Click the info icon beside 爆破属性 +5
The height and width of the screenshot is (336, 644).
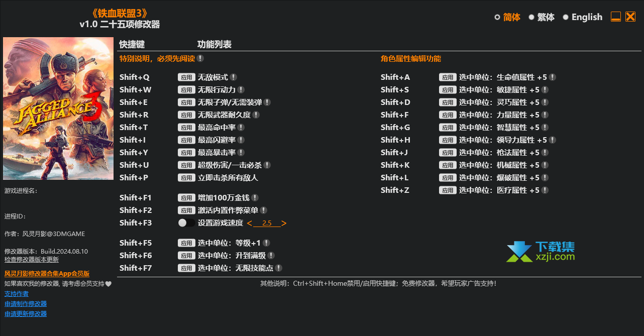(545, 178)
